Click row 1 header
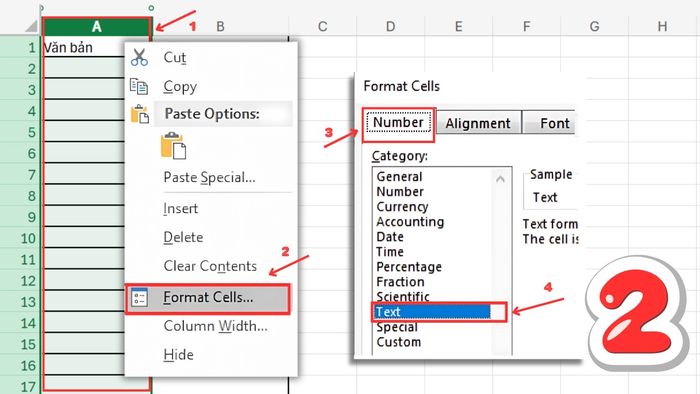This screenshot has width=700, height=394. [x=20, y=47]
